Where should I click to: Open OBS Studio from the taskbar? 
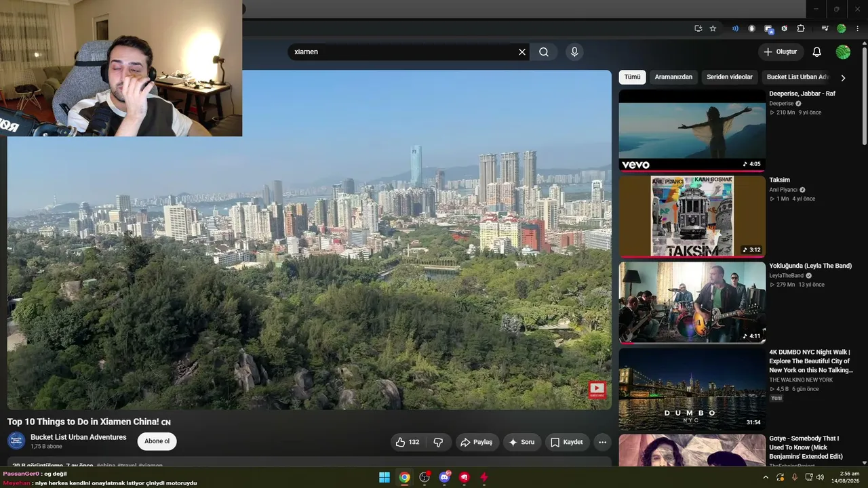click(x=425, y=477)
